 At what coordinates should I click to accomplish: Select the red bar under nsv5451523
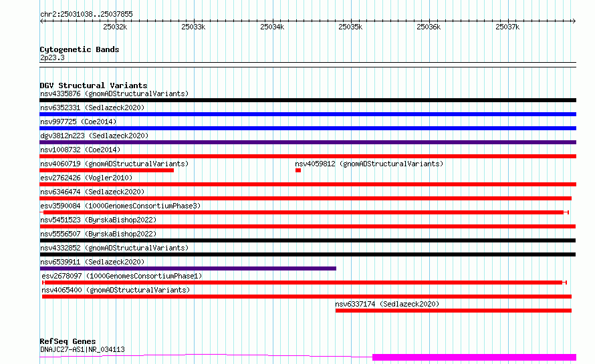point(308,226)
